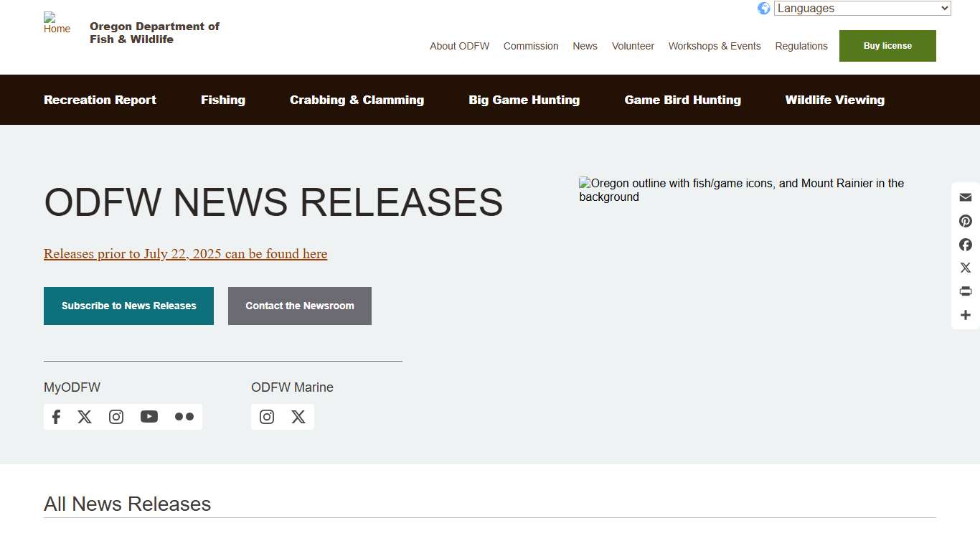
Task: Open the Fishing navigation menu
Action: tap(222, 100)
